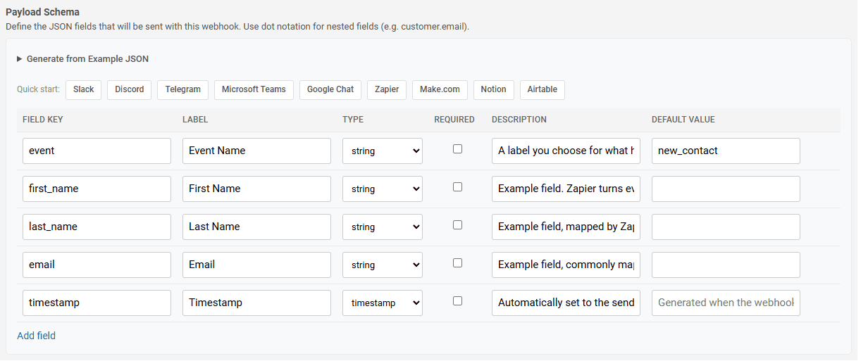Edit description 'Example field, mapped by Zap'
868x361 pixels.
coord(566,227)
